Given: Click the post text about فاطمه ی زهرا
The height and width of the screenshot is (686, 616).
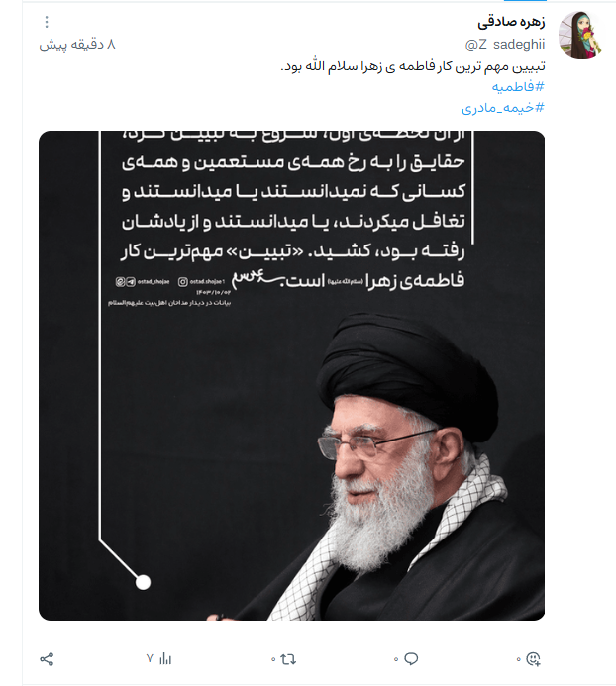Looking at the screenshot, I should [413, 66].
